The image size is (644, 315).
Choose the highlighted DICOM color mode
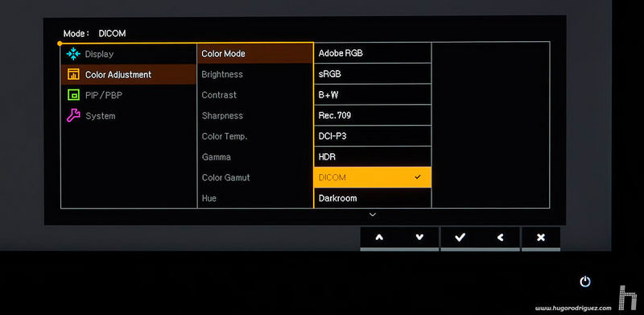click(373, 177)
